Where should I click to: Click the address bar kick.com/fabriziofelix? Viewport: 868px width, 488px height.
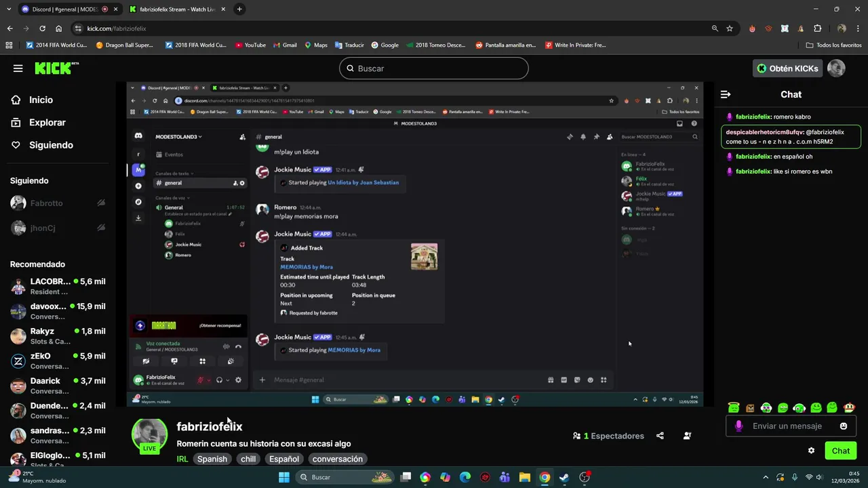[x=117, y=28]
